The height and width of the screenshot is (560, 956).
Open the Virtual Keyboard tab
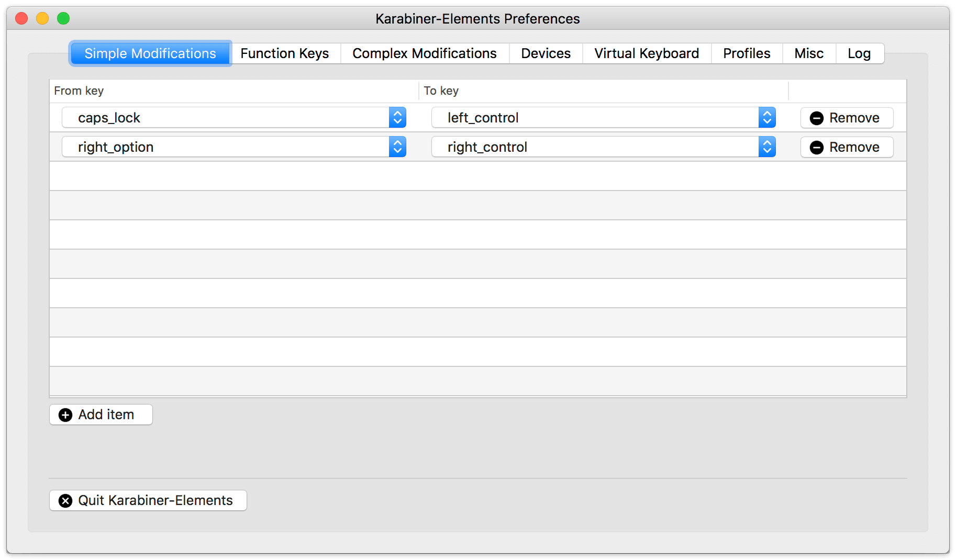pos(647,53)
